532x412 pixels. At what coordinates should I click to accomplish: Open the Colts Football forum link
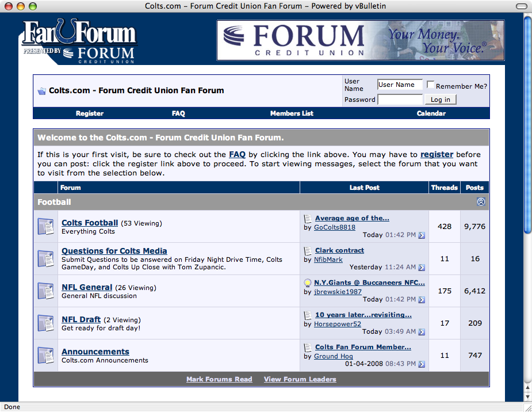(90, 223)
